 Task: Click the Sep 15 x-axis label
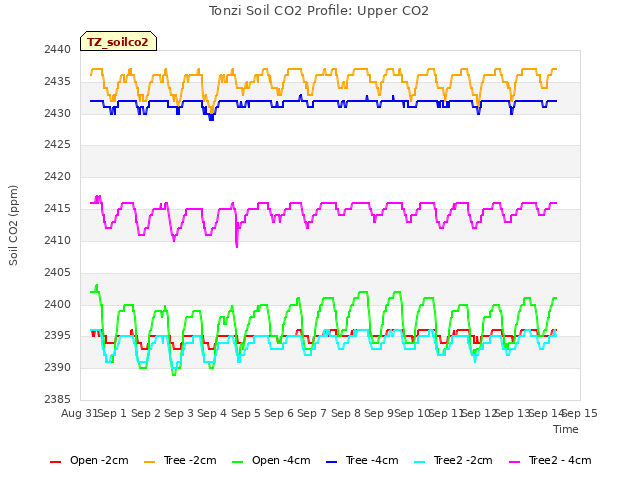[580, 413]
